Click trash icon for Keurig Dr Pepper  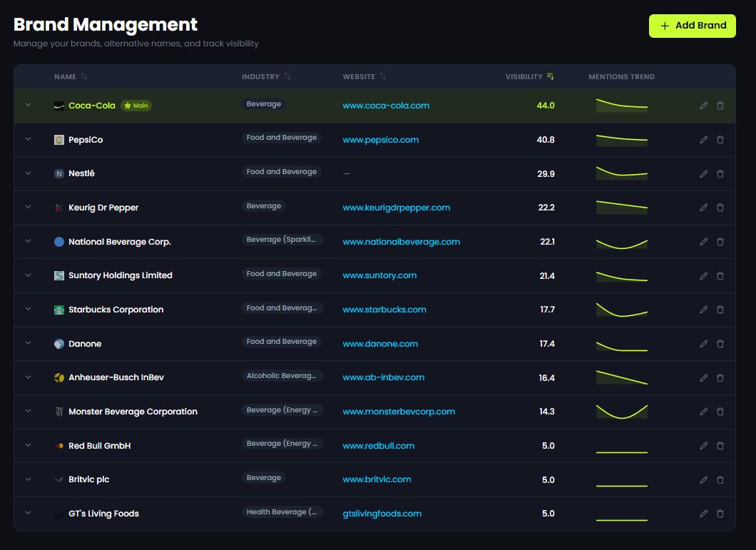pyautogui.click(x=720, y=208)
